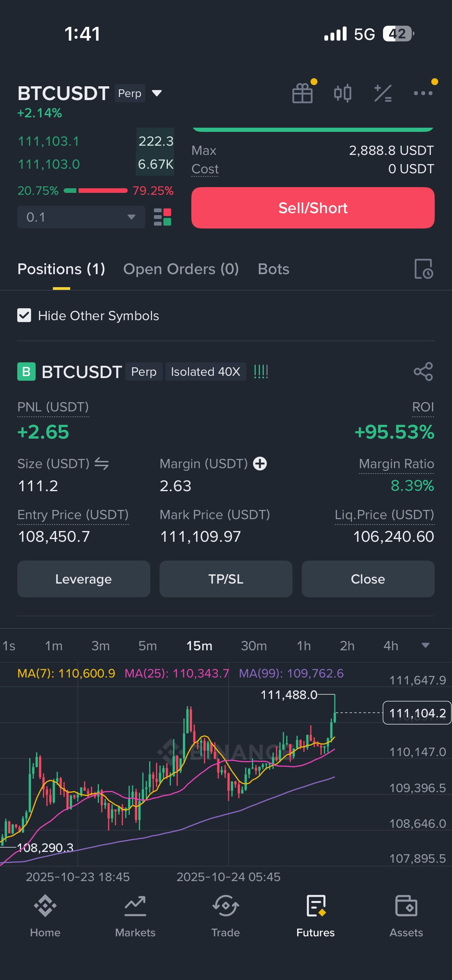Select the 1h chart interval

click(x=304, y=646)
